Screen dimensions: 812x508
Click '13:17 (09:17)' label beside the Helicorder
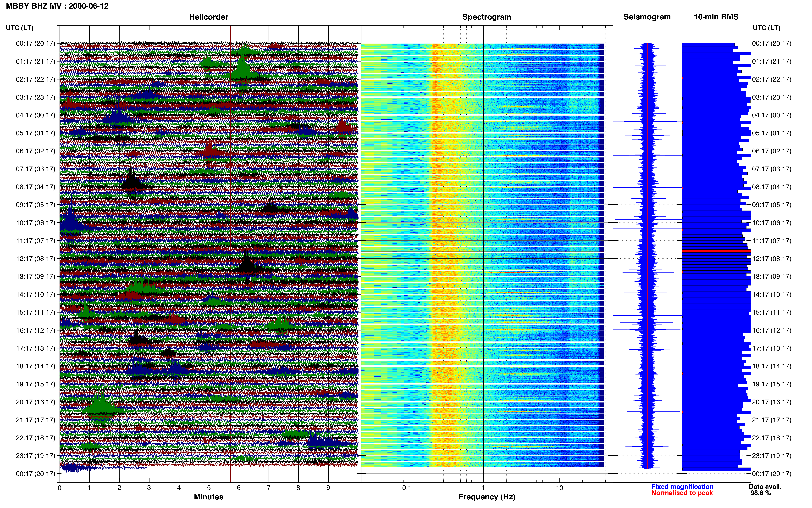36,277
